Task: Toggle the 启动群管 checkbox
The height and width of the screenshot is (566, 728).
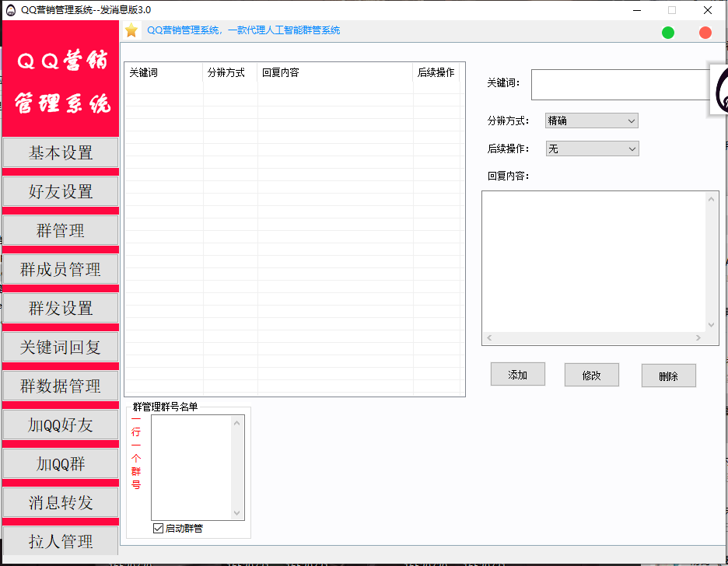Action: tap(159, 528)
